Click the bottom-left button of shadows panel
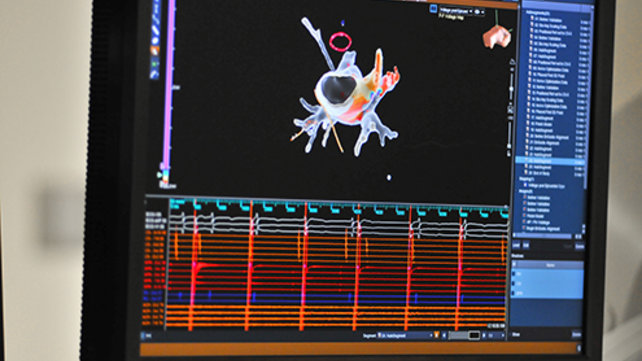 516,335
